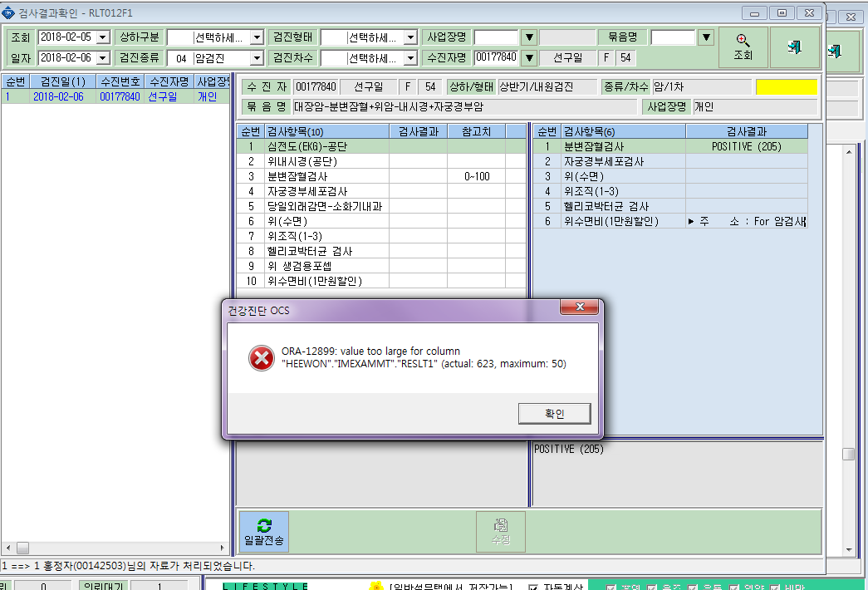Screen dimensions: 868x590
Task: Open the 상하구분 dropdown
Action: [x=257, y=37]
